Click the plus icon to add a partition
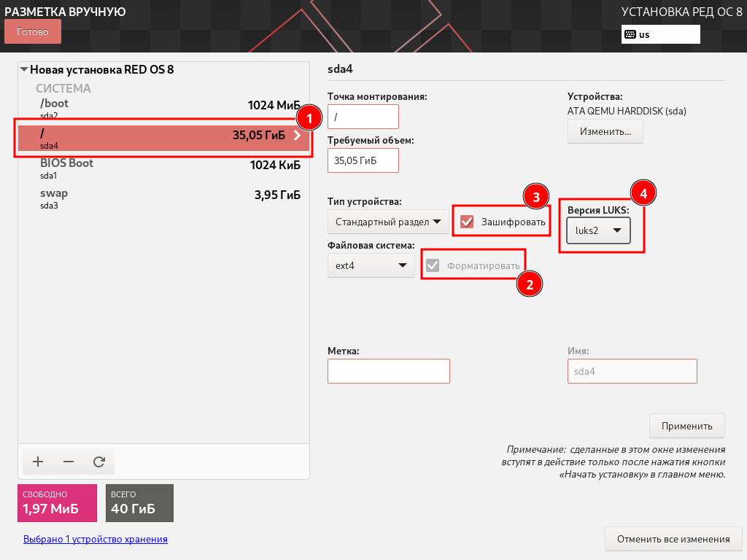This screenshot has width=747, height=560. [x=38, y=462]
